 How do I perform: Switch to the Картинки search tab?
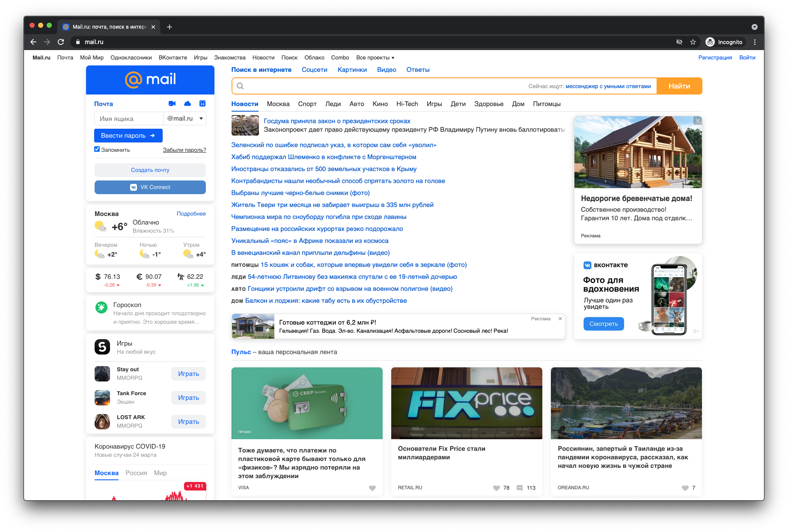[x=352, y=70]
